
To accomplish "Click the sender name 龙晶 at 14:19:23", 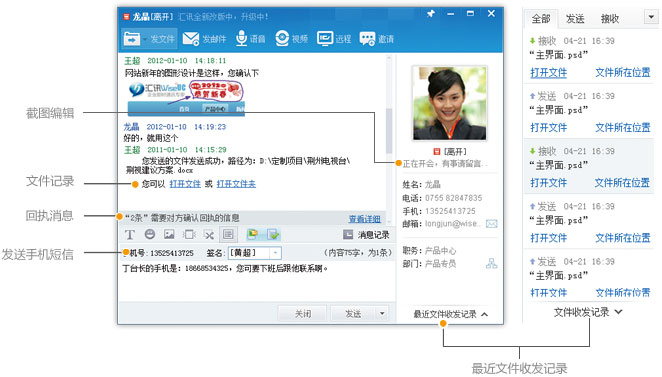I will [x=131, y=127].
